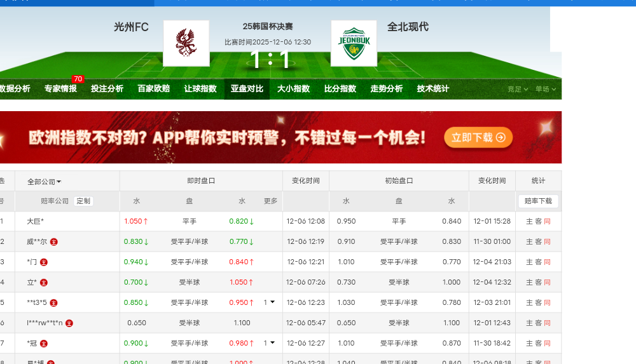
Task: Expand the 竞足 dropdown in the nav bar
Action: point(518,90)
